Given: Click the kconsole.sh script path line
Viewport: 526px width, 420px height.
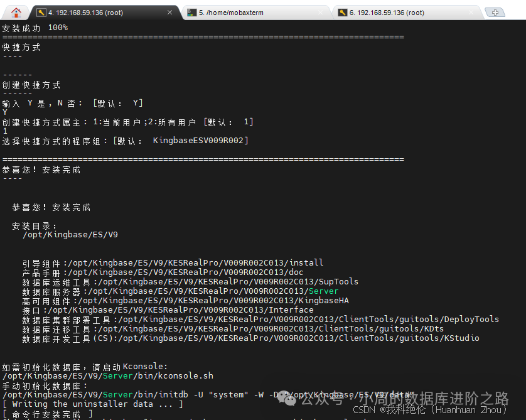Looking at the screenshot, I should [x=107, y=376].
